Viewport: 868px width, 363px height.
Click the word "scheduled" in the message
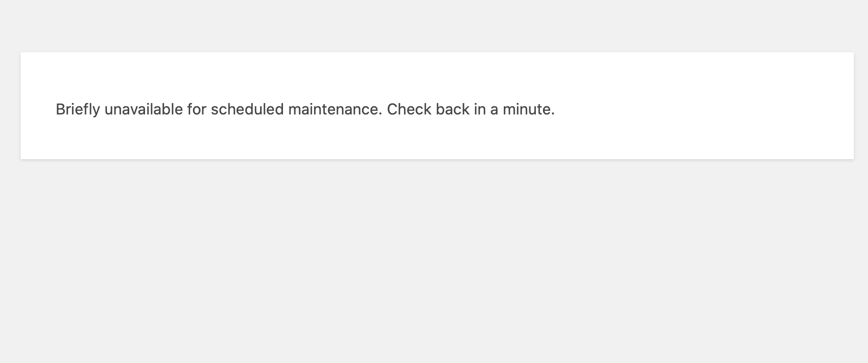[x=247, y=110]
